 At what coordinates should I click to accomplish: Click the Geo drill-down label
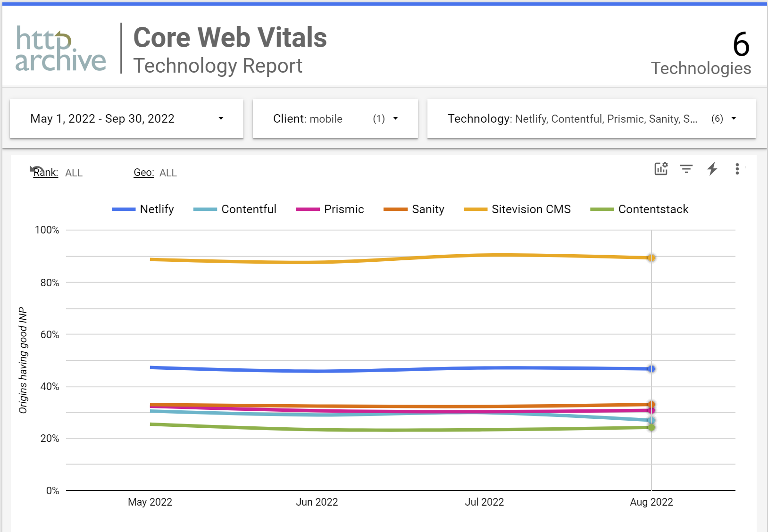pyautogui.click(x=144, y=173)
